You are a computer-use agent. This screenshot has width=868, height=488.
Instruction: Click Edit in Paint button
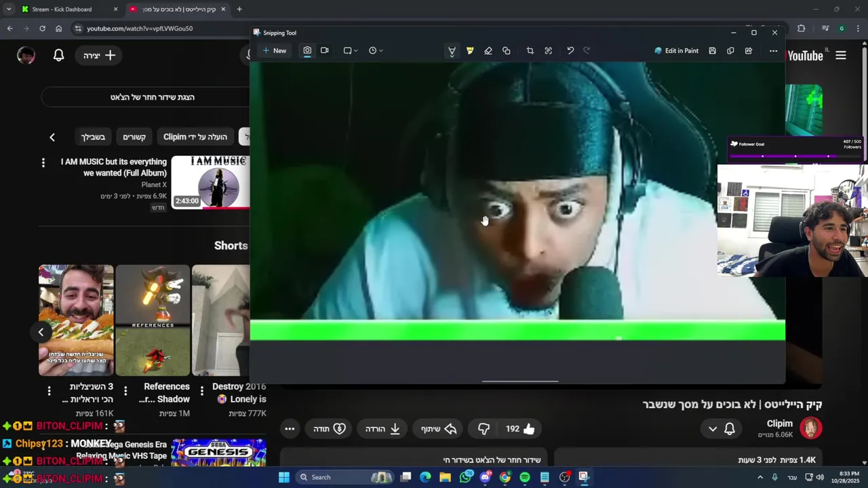click(x=676, y=51)
